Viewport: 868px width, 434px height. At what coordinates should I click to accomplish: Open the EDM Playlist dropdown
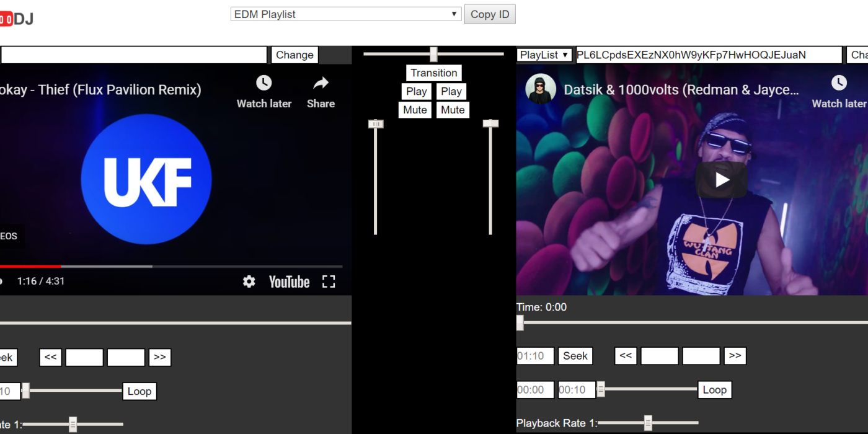pyautogui.click(x=345, y=14)
